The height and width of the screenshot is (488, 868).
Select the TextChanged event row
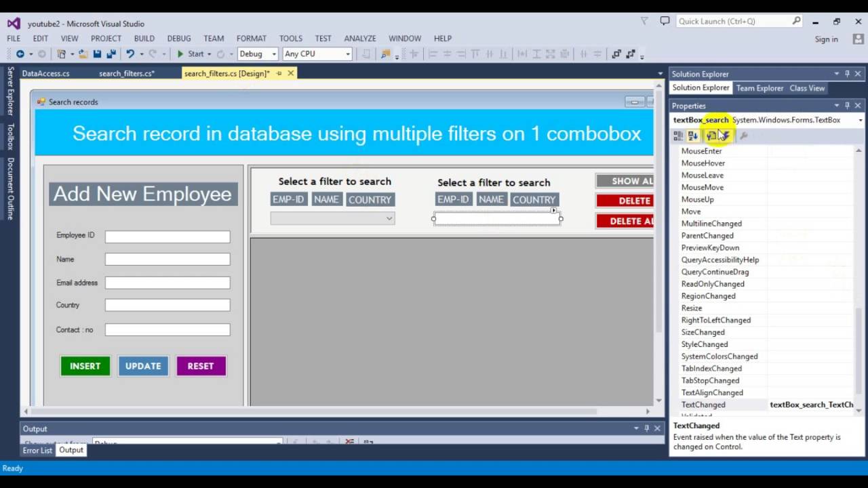point(767,405)
